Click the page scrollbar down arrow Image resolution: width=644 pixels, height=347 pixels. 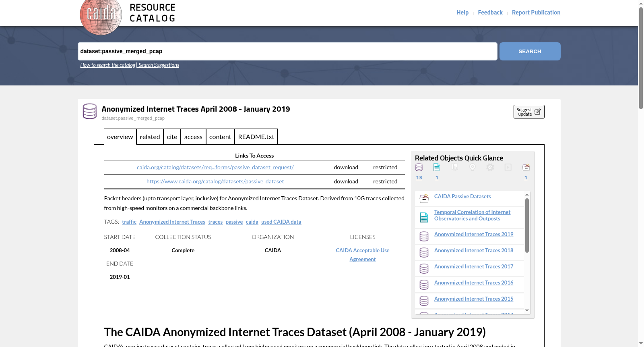tap(641, 344)
